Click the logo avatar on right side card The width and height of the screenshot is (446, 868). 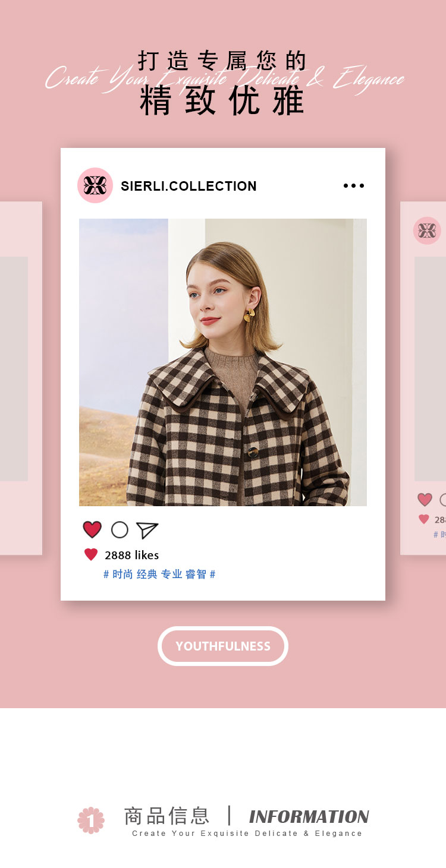pyautogui.click(x=427, y=231)
